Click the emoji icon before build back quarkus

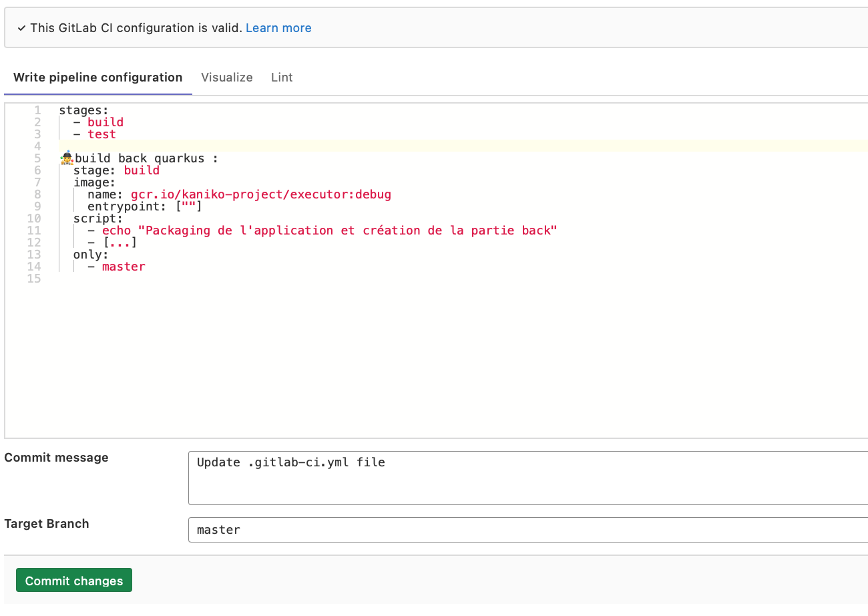point(66,158)
